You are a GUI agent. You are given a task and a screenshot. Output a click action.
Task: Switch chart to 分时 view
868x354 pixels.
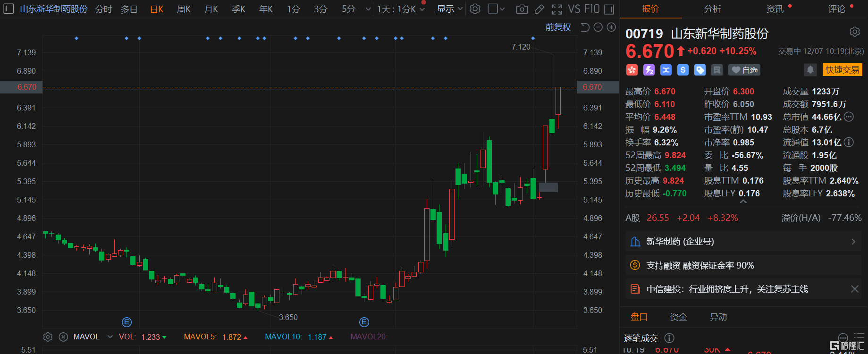click(104, 9)
